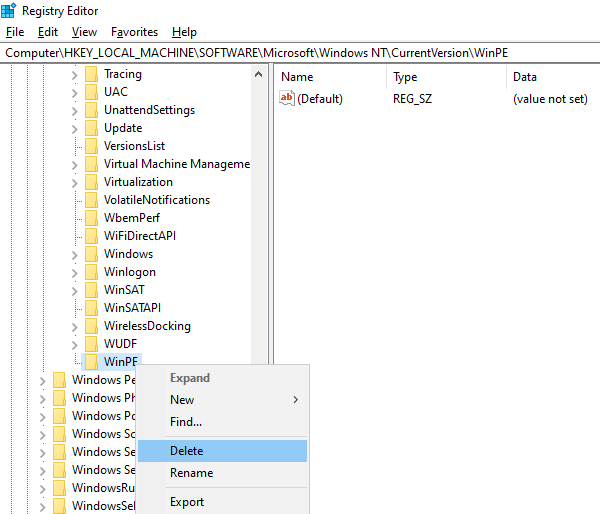The image size is (600, 514).
Task: Click the Update folder icon
Action: (91, 128)
